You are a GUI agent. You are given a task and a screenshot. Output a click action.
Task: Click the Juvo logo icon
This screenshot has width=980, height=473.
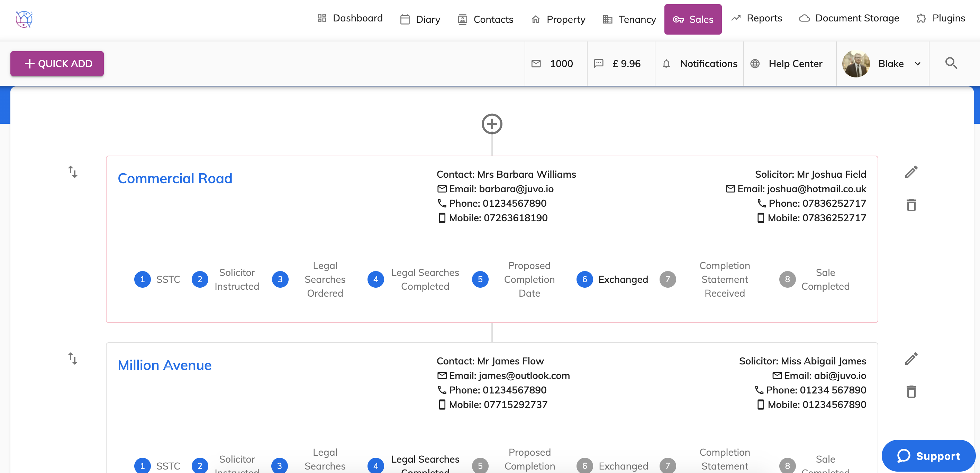click(24, 19)
